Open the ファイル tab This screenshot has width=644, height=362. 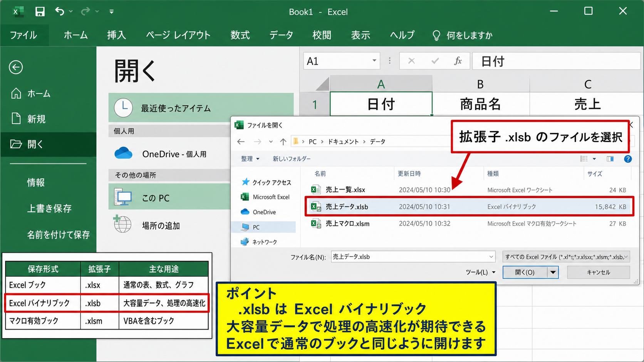24,35
